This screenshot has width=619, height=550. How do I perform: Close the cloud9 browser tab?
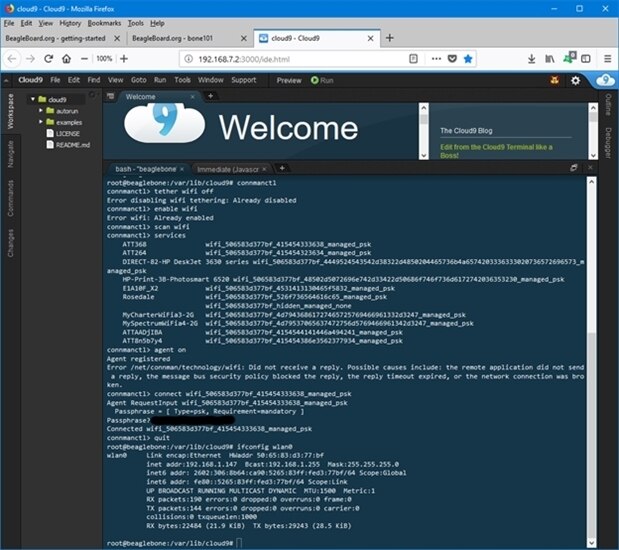370,38
